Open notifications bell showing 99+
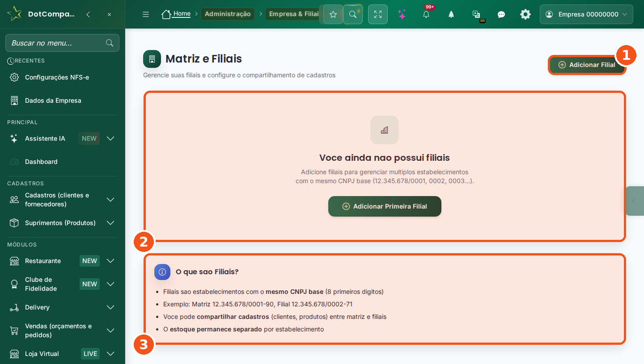The width and height of the screenshot is (644, 364). 426,14
